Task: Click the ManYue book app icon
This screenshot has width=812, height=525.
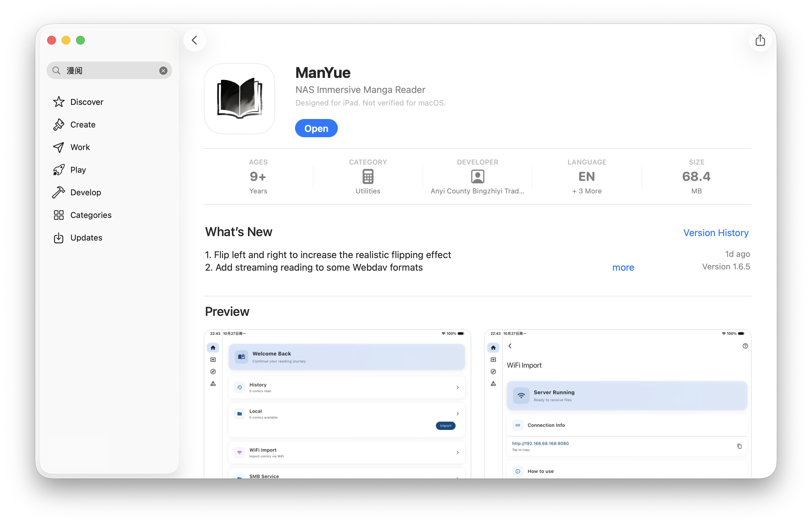Action: (x=239, y=99)
